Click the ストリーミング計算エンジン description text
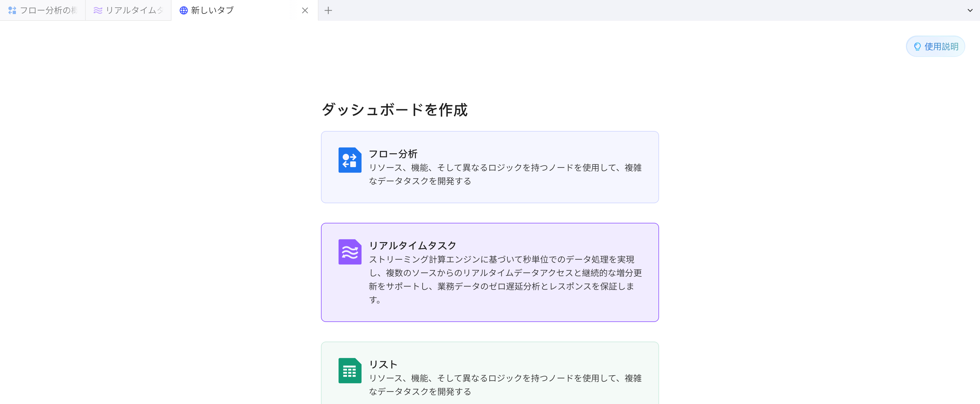 pyautogui.click(x=505, y=279)
